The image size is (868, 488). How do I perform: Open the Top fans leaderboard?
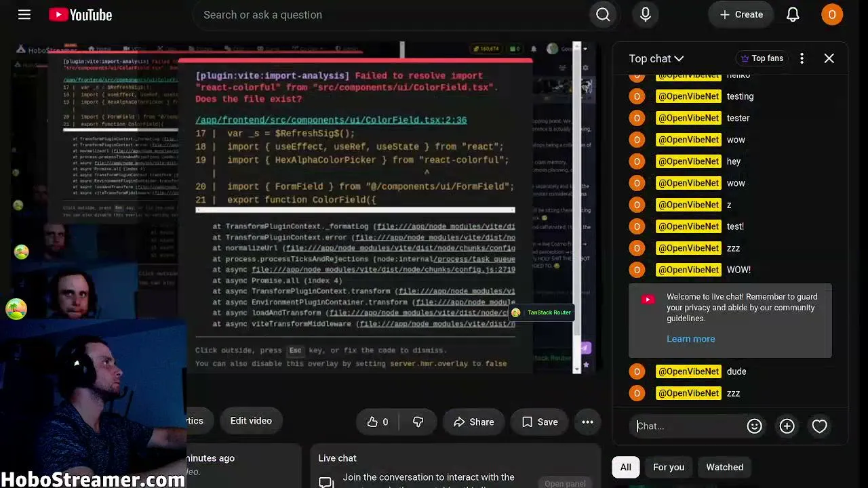(762, 58)
